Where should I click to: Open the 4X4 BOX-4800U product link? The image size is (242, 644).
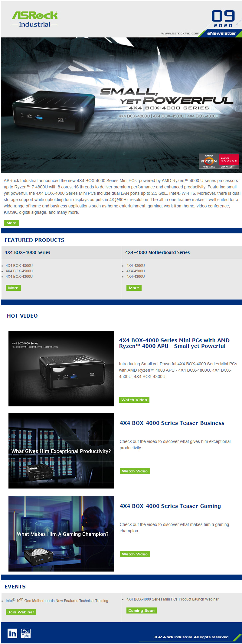point(19,266)
